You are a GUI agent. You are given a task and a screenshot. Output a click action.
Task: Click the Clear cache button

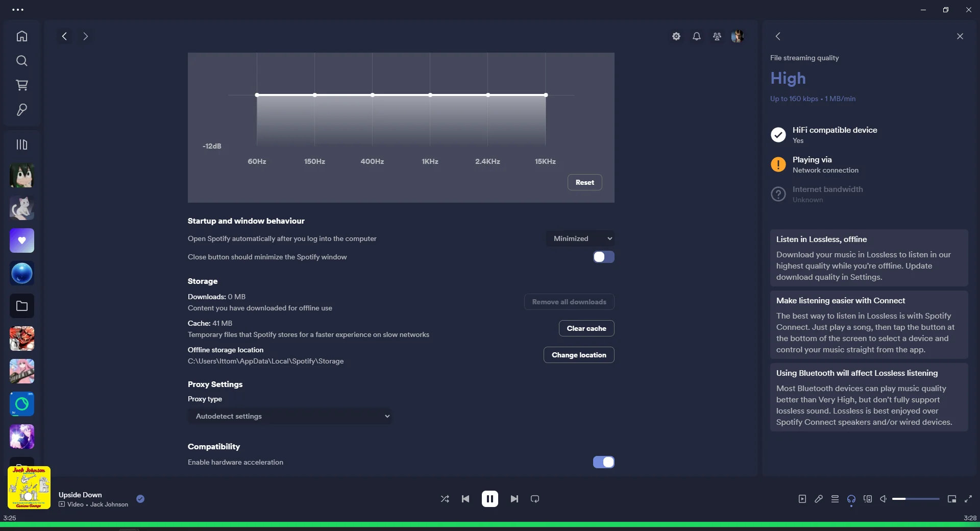tap(586, 328)
